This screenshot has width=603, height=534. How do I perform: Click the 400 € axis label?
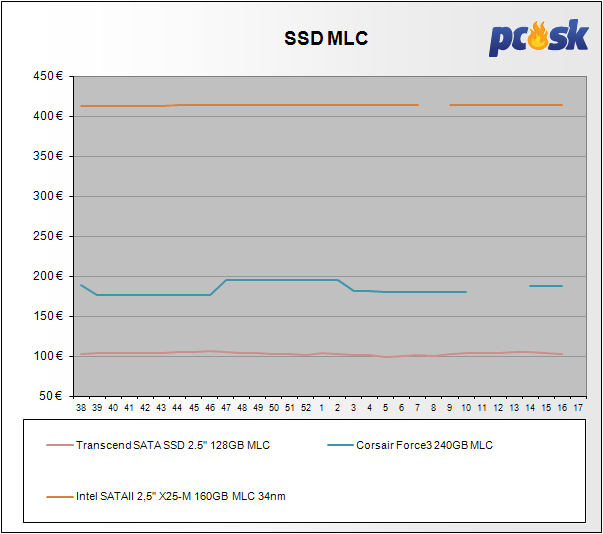click(48, 116)
